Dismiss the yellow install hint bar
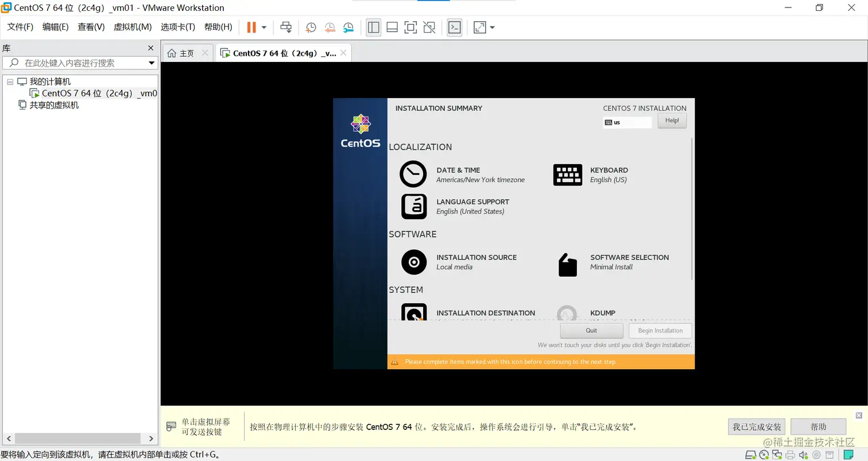Viewport: 868px width, 461px height. 859,415
